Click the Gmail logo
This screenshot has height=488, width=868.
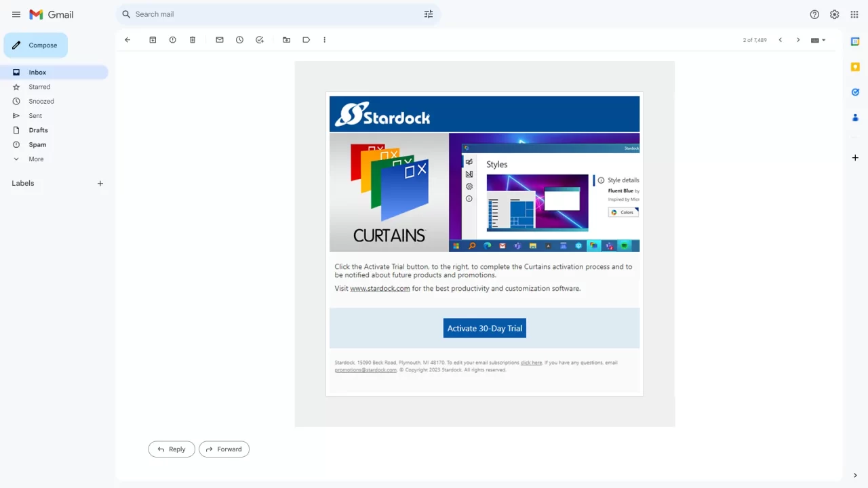[52, 14]
